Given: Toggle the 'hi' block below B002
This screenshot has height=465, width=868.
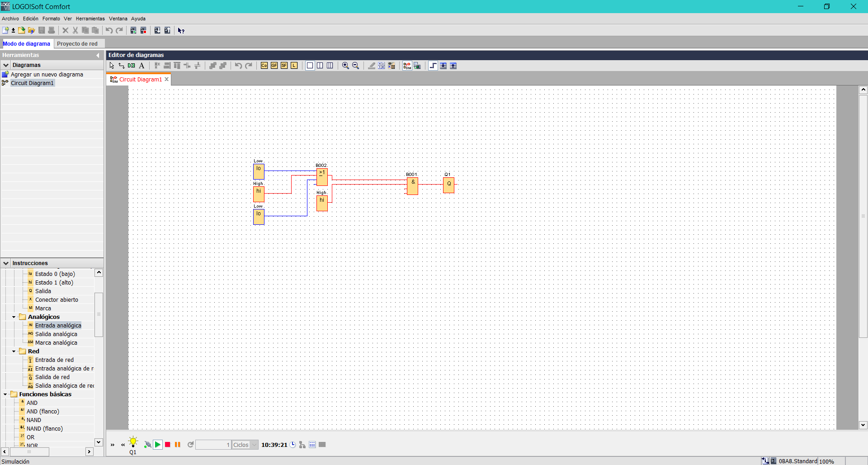Looking at the screenshot, I should pyautogui.click(x=322, y=203).
